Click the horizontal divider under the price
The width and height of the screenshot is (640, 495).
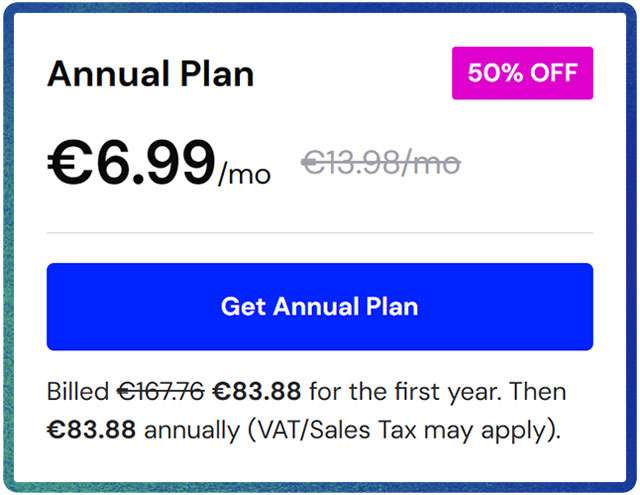pos(319,232)
